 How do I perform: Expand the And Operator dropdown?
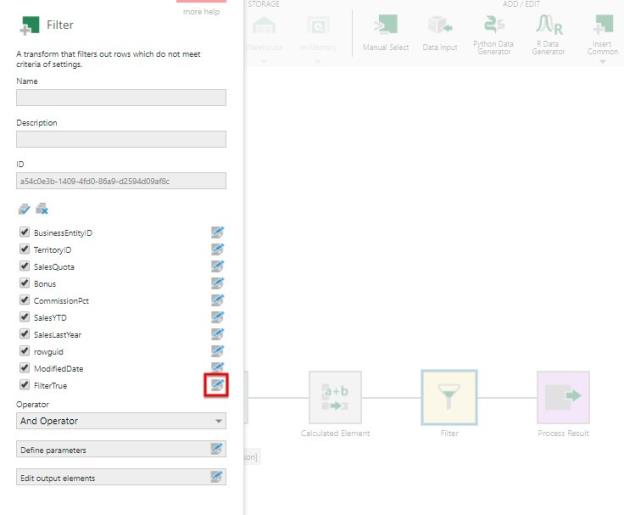coord(121,421)
